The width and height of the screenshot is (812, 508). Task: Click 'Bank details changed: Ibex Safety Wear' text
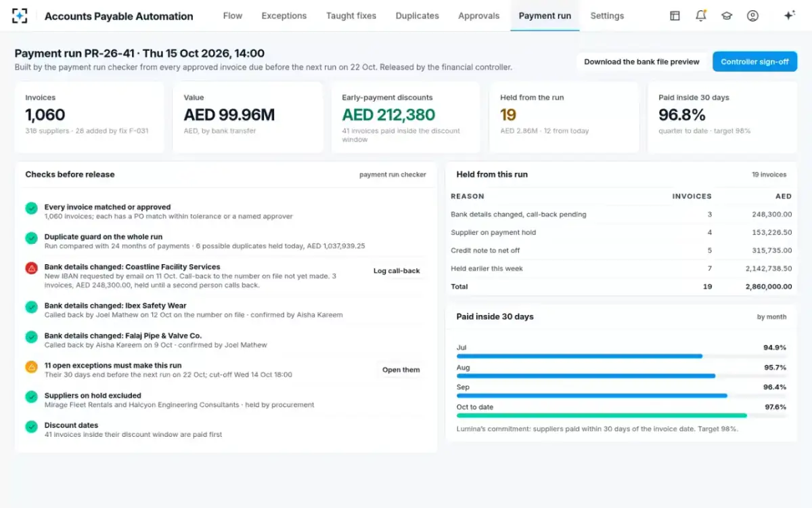(x=116, y=305)
